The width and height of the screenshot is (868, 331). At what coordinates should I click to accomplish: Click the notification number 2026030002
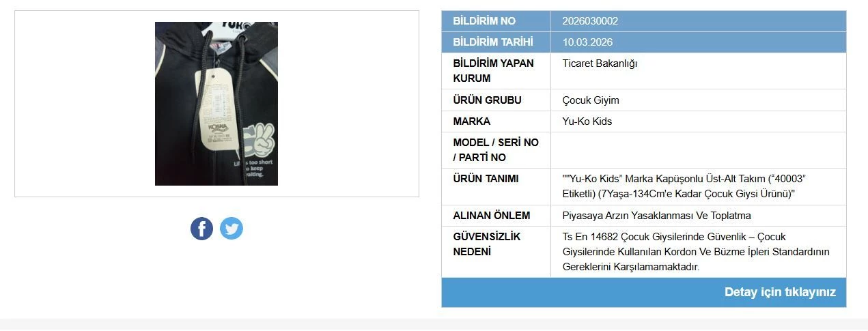pos(590,21)
